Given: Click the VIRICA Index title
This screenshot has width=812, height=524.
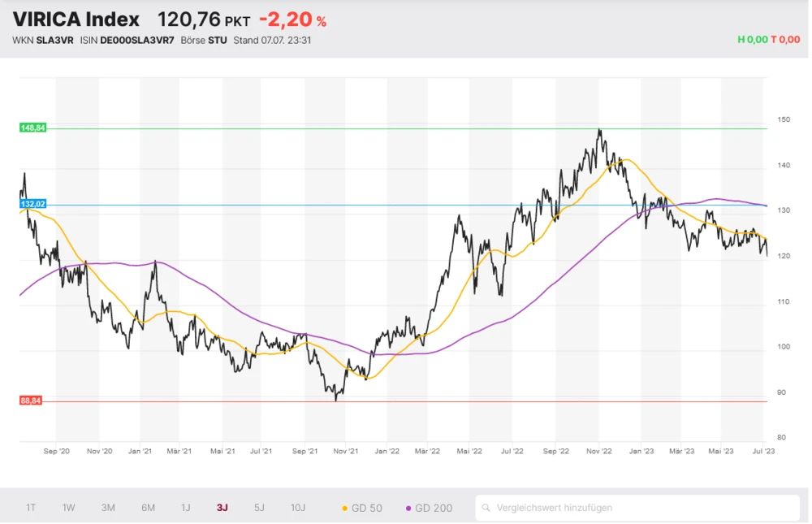Looking at the screenshot, I should [x=76, y=19].
